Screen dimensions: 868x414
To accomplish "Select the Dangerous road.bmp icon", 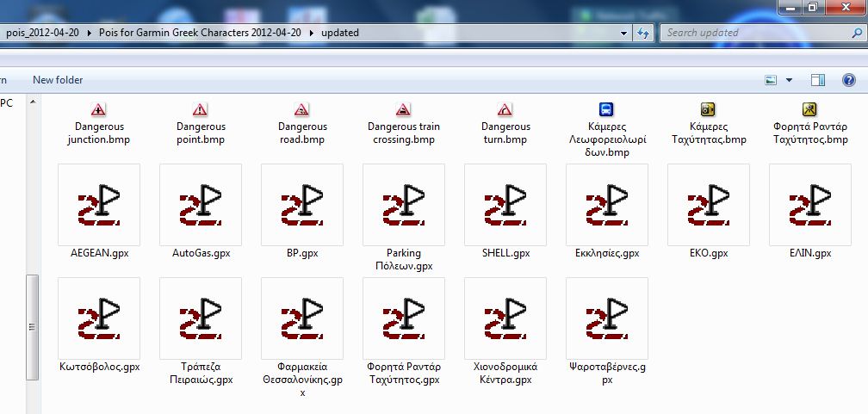I will [301, 109].
